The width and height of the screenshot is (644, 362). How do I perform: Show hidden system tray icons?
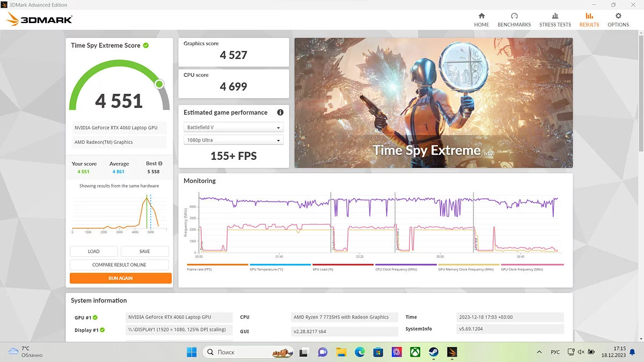tap(538, 352)
